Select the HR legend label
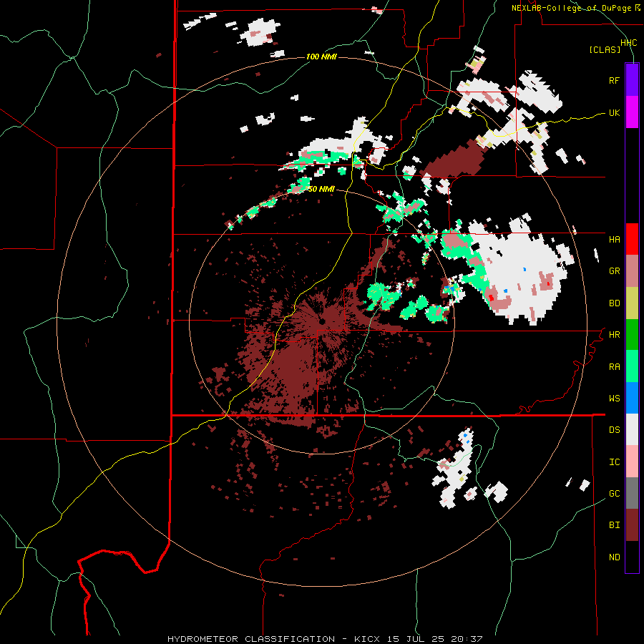Viewport: 644px width, 644px height. coord(614,335)
